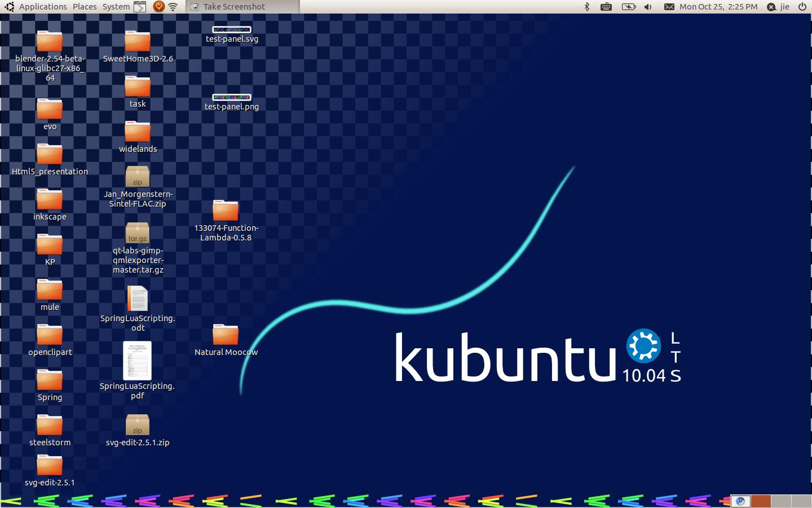Open the Ubuntu logo main menu icon
The image size is (812, 508).
tap(9, 7)
